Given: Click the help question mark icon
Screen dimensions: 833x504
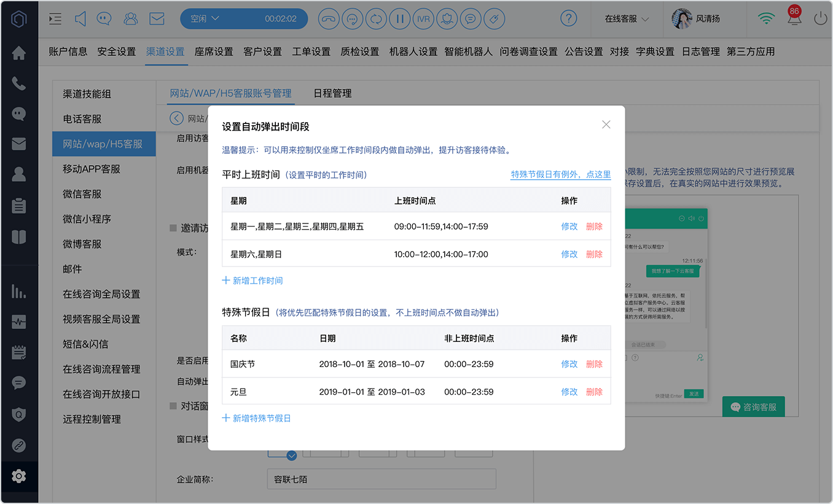Looking at the screenshot, I should click(569, 18).
